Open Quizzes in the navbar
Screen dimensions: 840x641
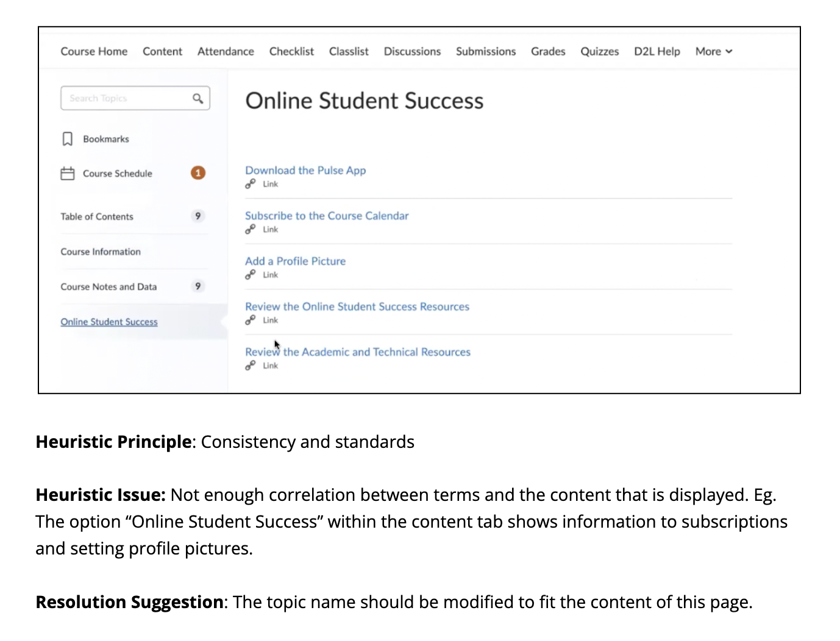pos(599,52)
